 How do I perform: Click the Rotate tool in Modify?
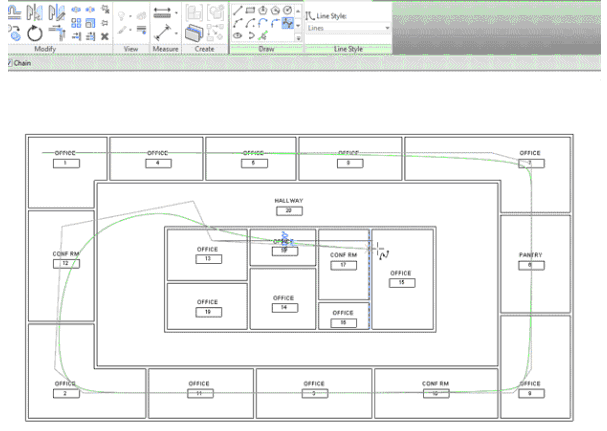pos(33,35)
